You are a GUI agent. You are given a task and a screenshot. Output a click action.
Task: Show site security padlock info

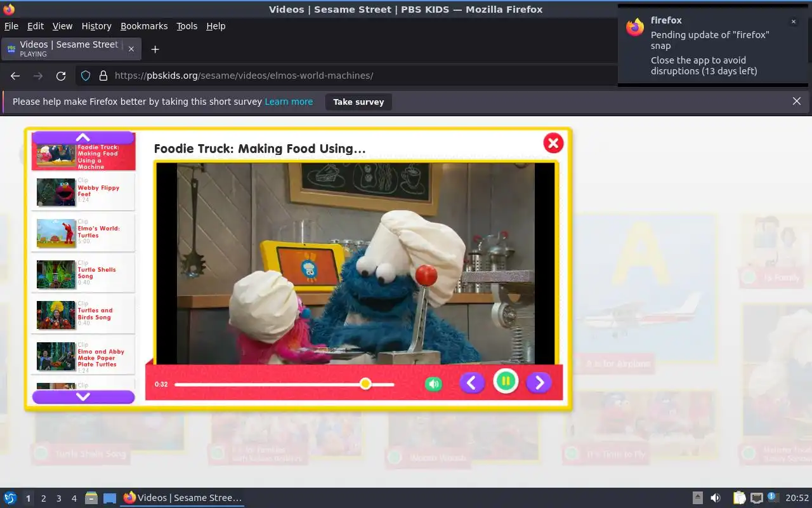(x=103, y=76)
